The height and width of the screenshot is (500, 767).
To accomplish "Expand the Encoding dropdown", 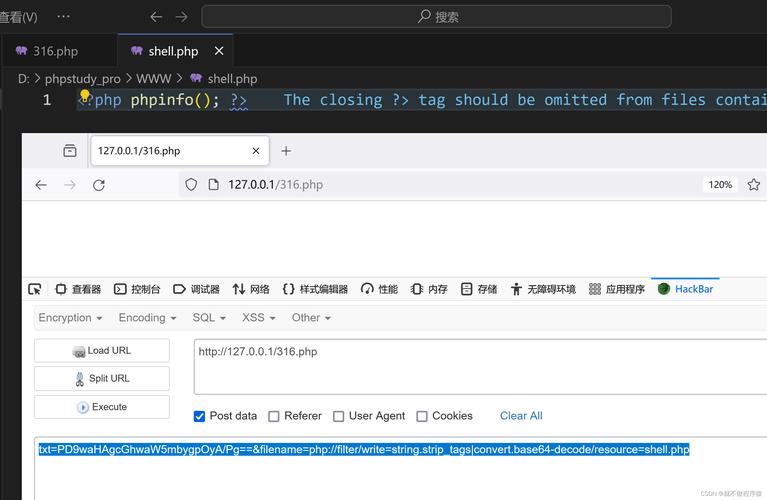I will (x=147, y=318).
